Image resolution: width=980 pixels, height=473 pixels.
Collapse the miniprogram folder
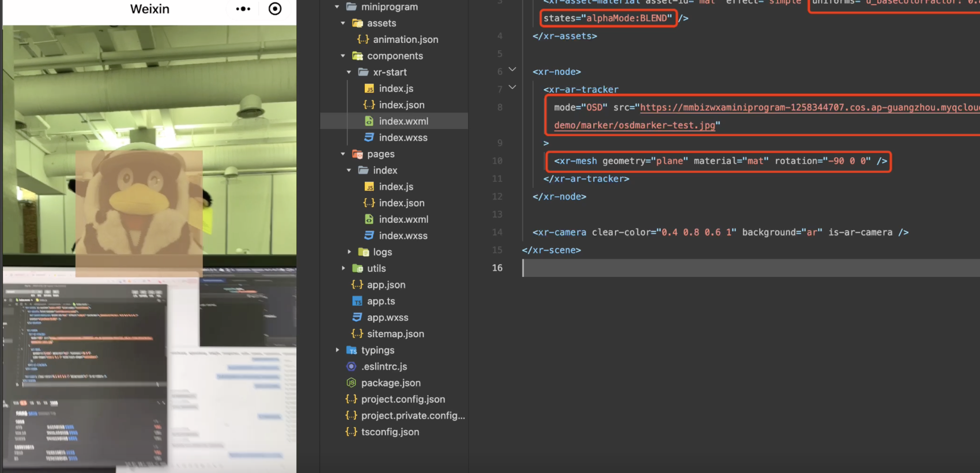(337, 7)
